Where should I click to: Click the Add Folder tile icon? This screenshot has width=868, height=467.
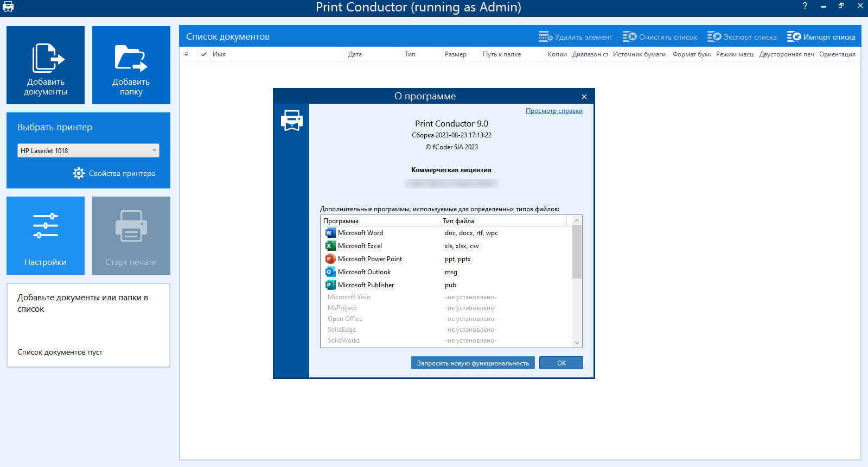click(x=131, y=58)
